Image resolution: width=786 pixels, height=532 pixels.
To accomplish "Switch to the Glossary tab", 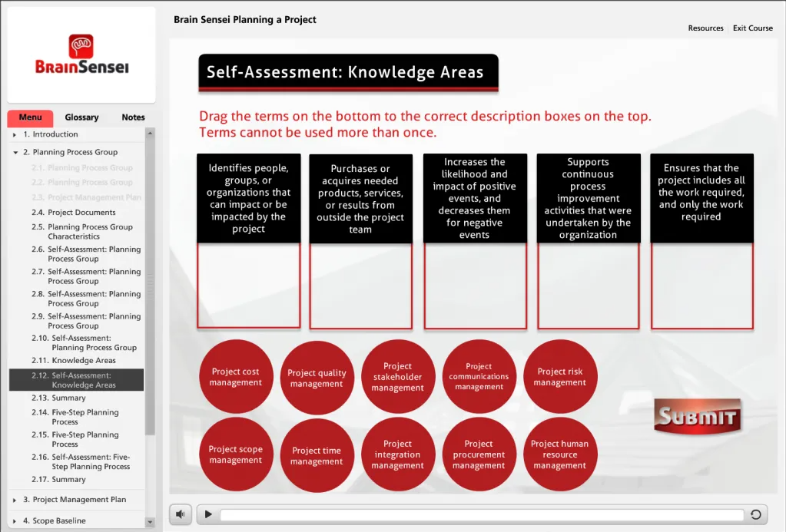I will pos(81,117).
